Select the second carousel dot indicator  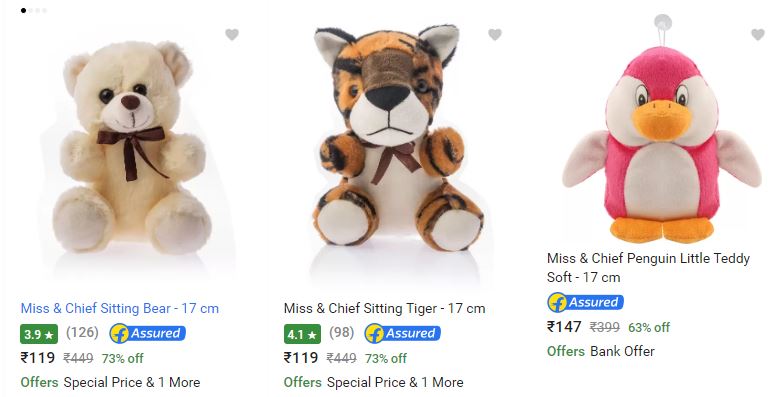coord(30,10)
